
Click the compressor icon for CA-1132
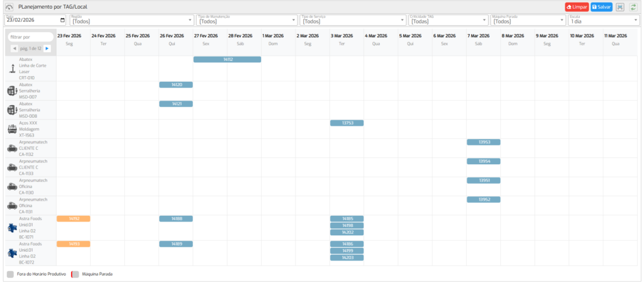pos(12,148)
